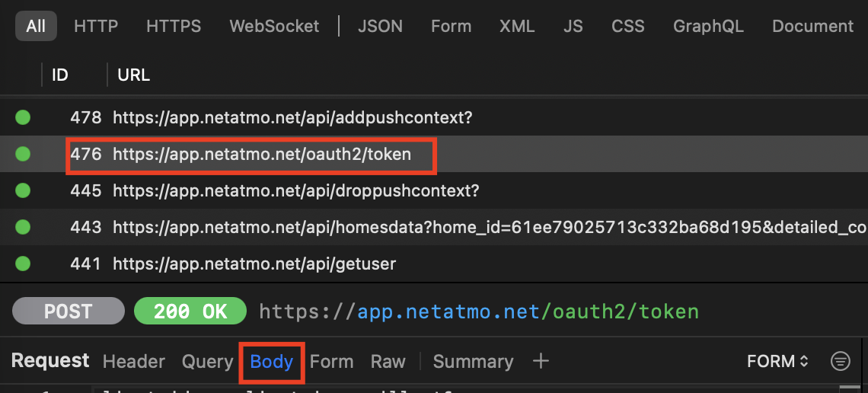Sort by the URL column header
This screenshot has height=393, width=868.
tap(133, 75)
